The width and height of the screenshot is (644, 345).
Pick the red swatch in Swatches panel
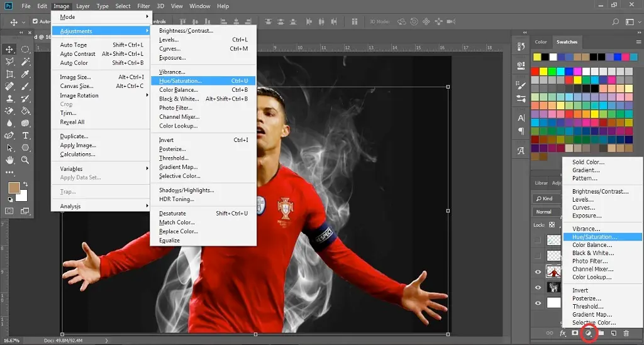coord(535,72)
